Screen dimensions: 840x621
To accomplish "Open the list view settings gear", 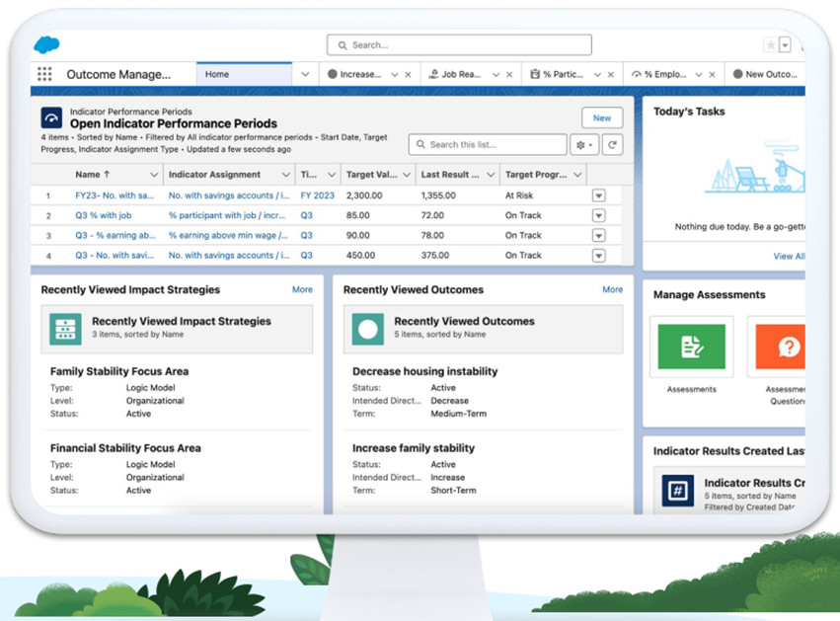I will 584,145.
